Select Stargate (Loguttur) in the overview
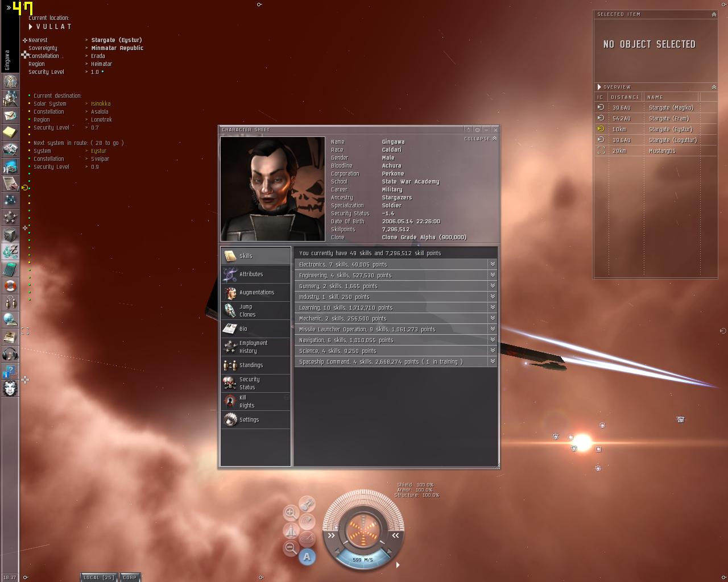Image resolution: width=728 pixels, height=582 pixels. click(x=655, y=140)
